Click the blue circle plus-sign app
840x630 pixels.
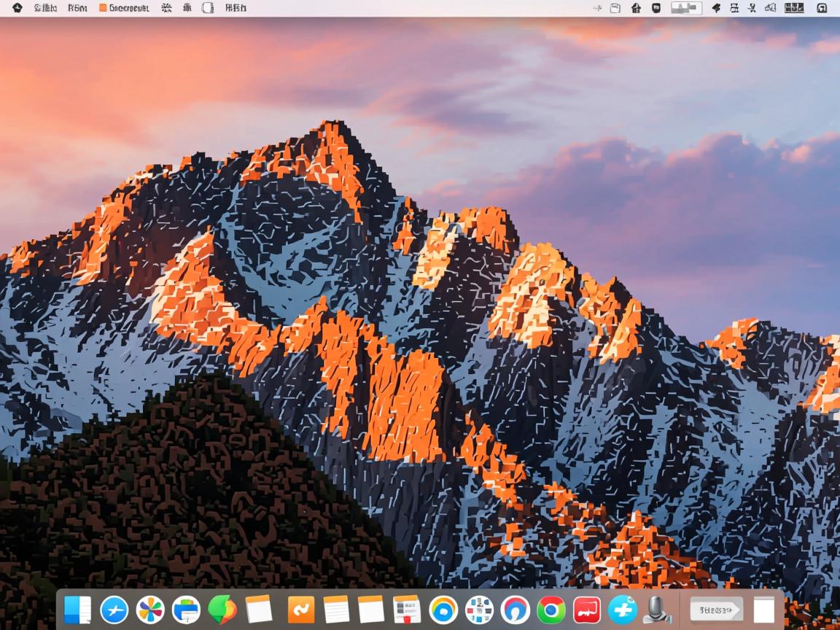[623, 610]
